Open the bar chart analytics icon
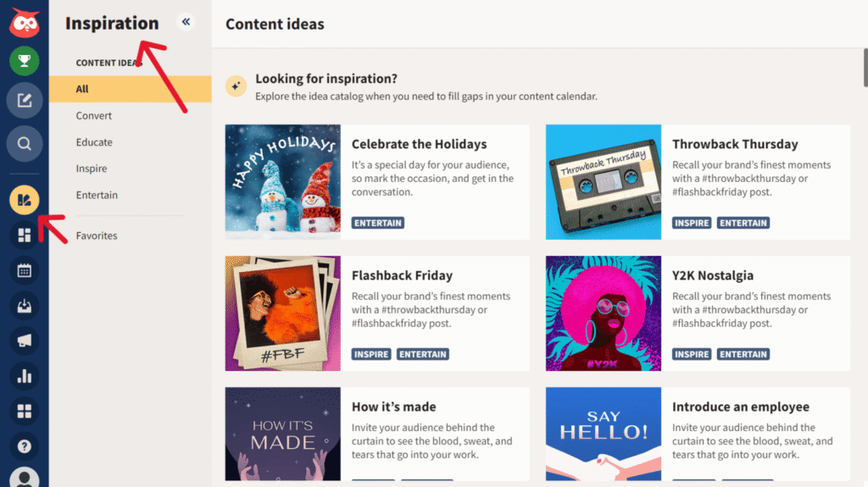 [24, 376]
